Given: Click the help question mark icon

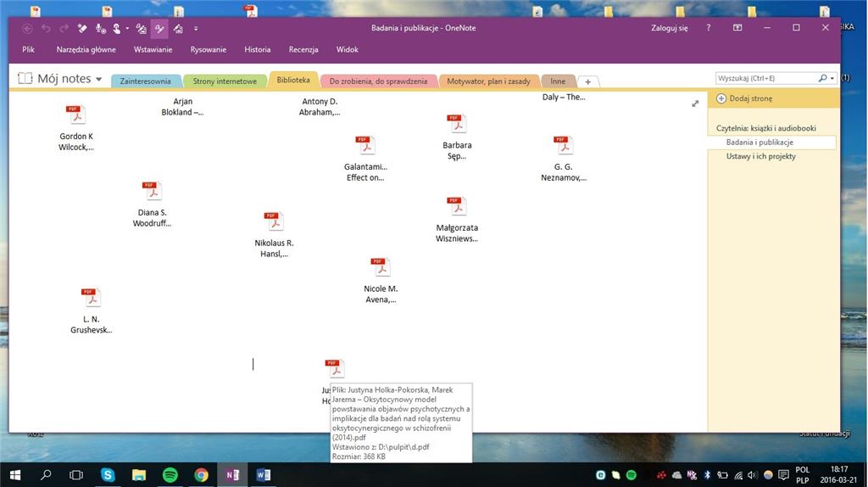Looking at the screenshot, I should [708, 28].
